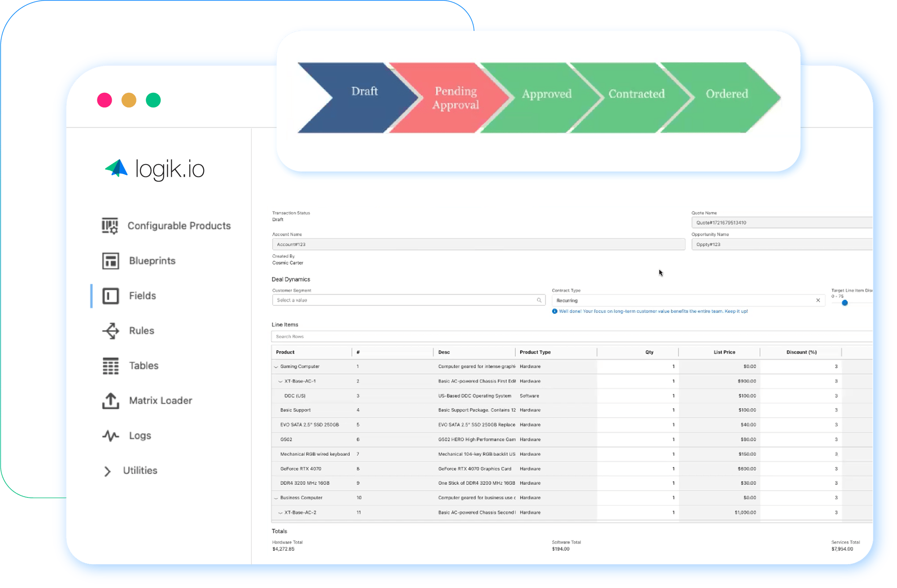The width and height of the screenshot is (897, 588).
Task: Open the Matrix Loader upload icon
Action: click(110, 401)
